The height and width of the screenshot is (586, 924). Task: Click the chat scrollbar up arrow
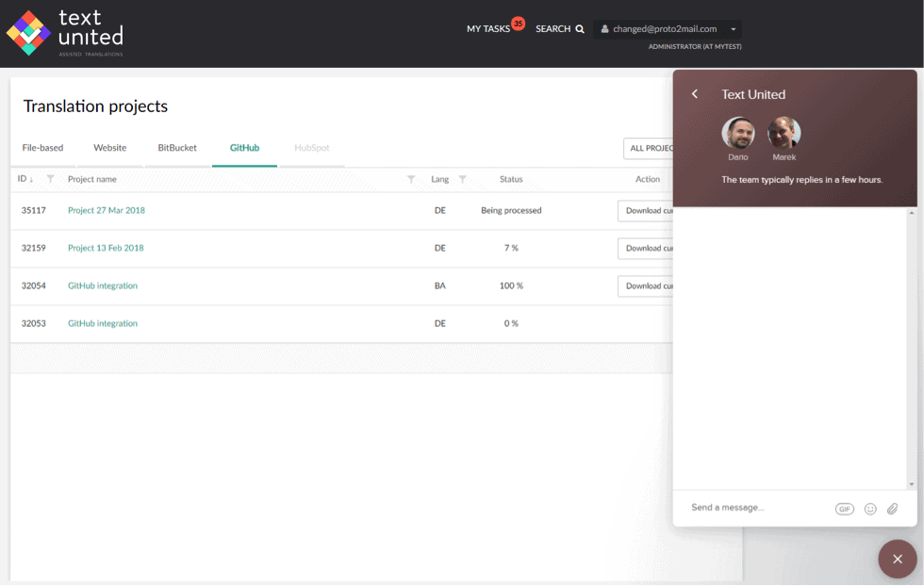(x=912, y=213)
